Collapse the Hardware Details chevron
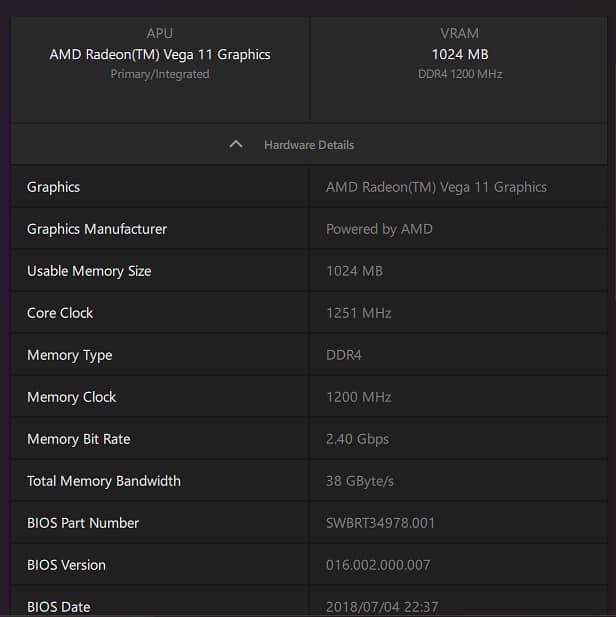The image size is (616, 617). (236, 144)
